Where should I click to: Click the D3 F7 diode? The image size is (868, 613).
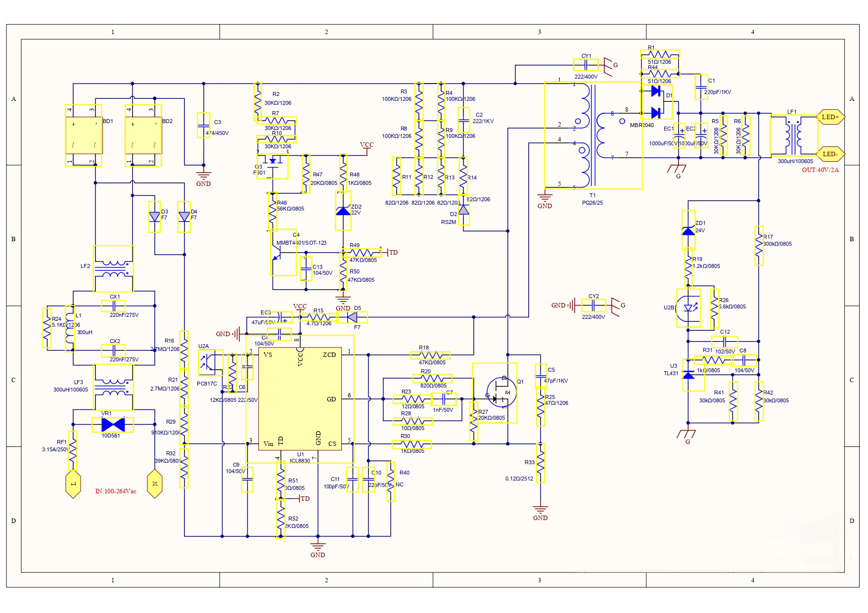click(155, 217)
